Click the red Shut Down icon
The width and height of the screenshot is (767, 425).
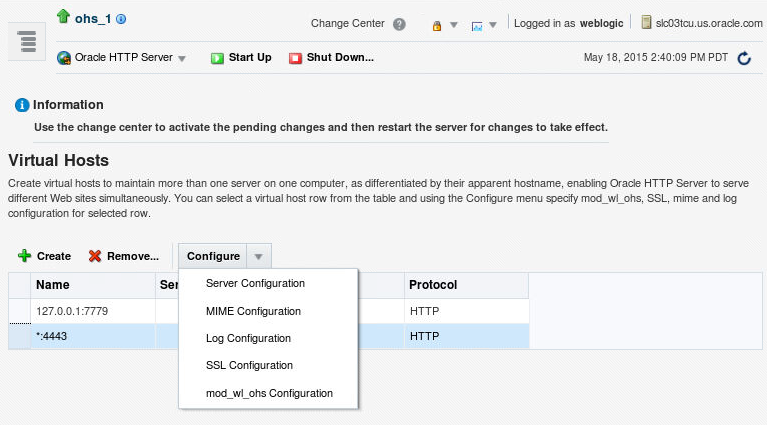(x=295, y=58)
